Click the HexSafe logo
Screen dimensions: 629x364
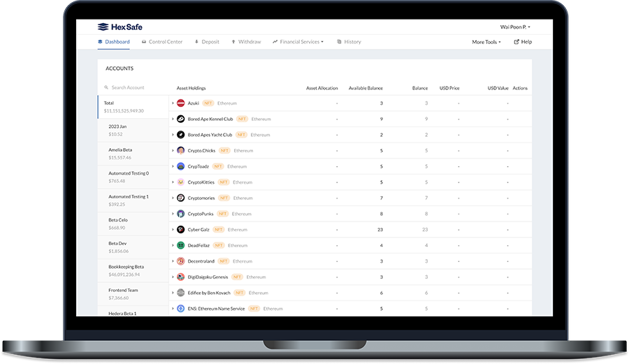coord(120,27)
